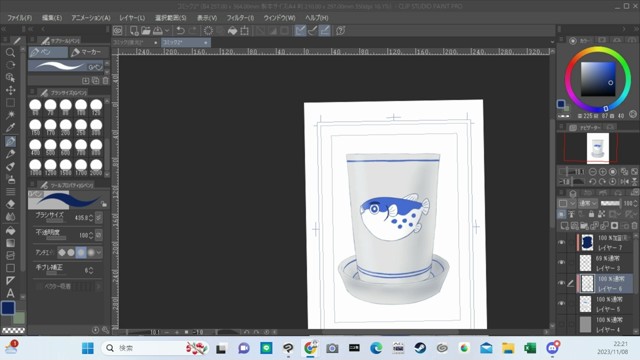Select brush size preset 150

pos(36,127)
